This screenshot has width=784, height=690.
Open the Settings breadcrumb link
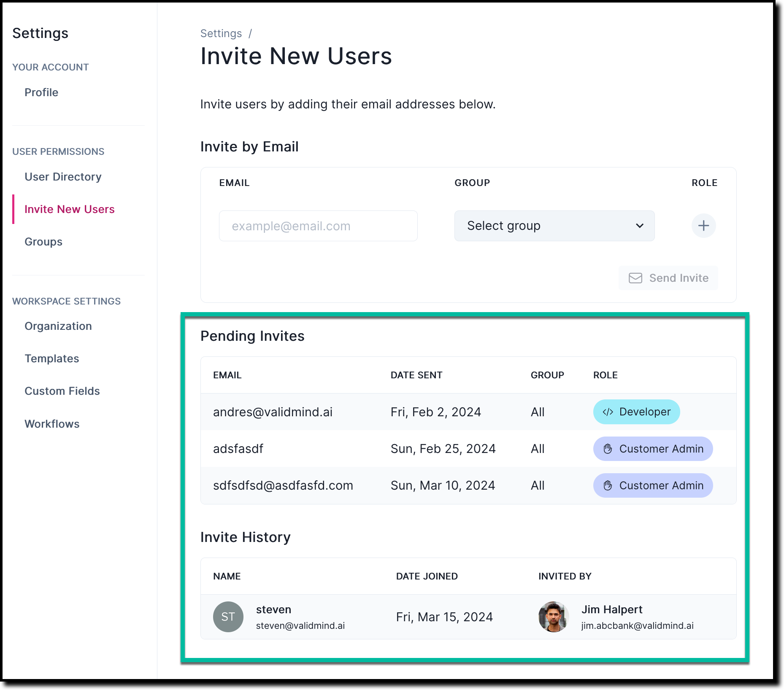pyautogui.click(x=221, y=33)
